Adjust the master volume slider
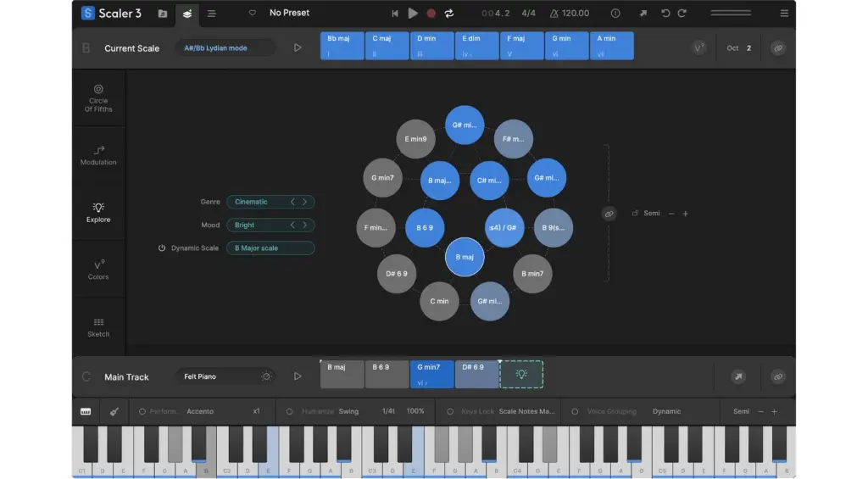This screenshot has width=868, height=479. click(730, 14)
